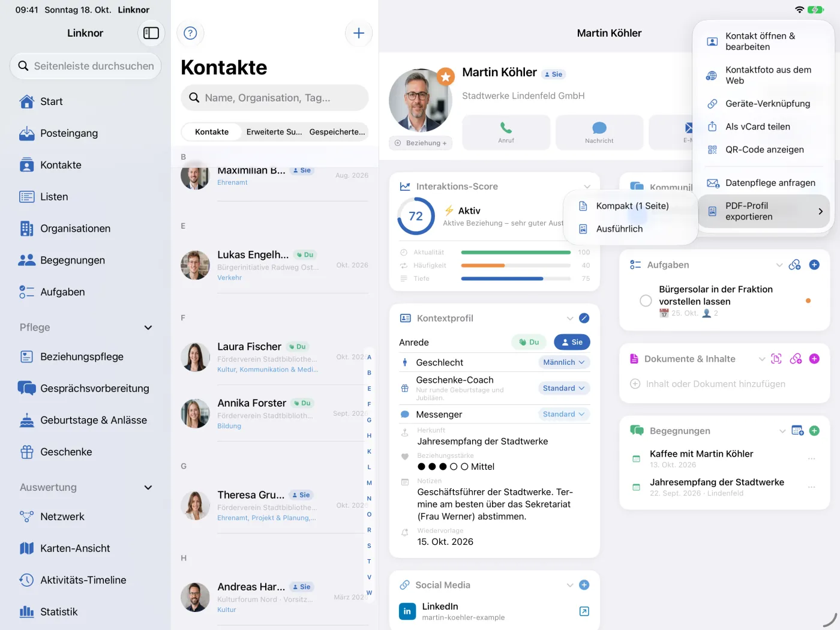This screenshot has width=840, height=630.
Task: Open Geburtstage & Anlässe in sidebar
Action: pyautogui.click(x=85, y=420)
